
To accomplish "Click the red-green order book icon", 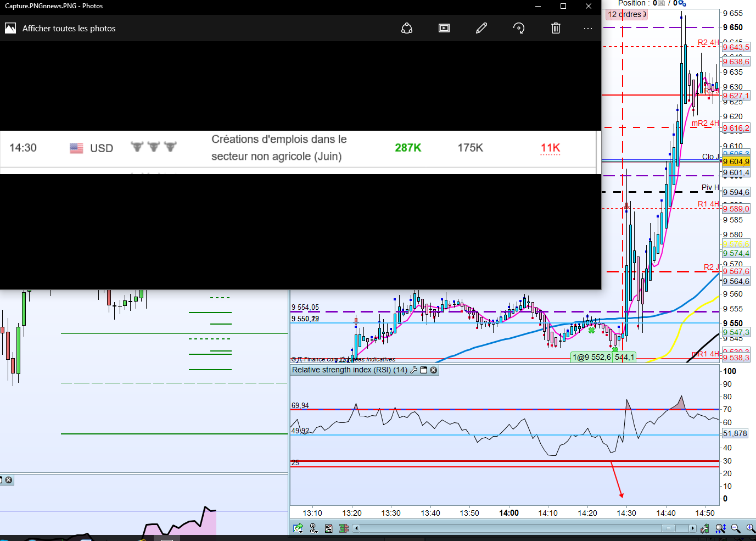I will [344, 528].
